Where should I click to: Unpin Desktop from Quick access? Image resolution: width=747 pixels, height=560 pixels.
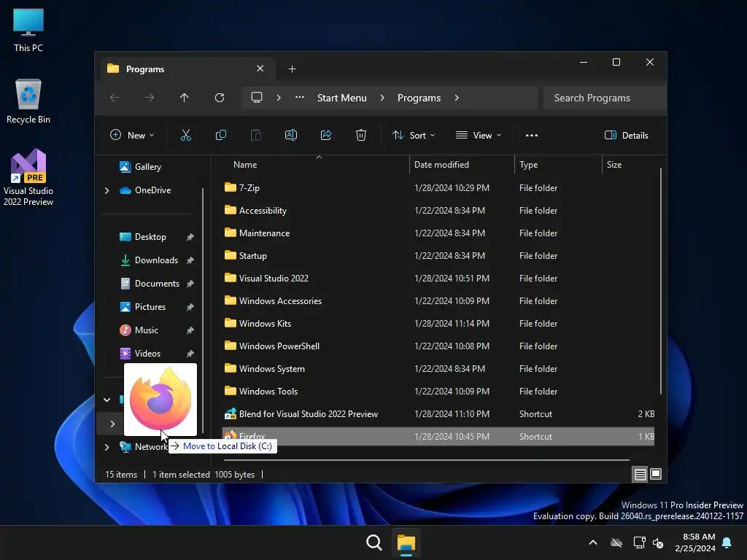tap(190, 237)
